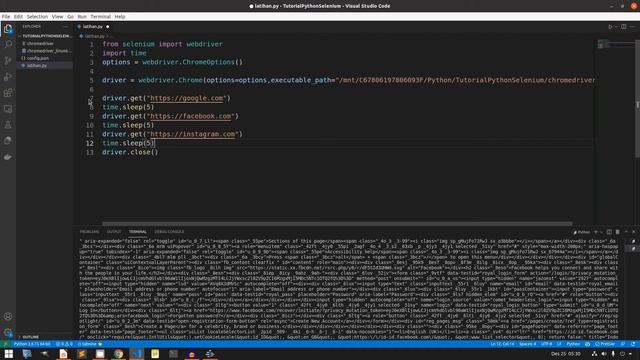Open the editor More Actions ellipsis
This screenshot has height=360, width=640.
(633, 27)
